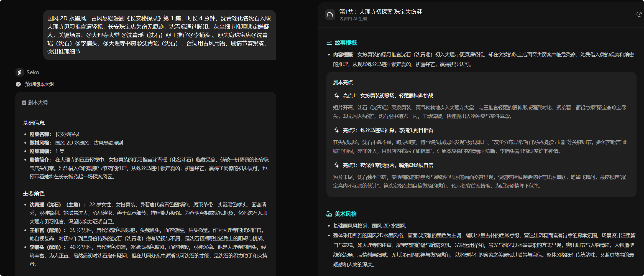Open episode title 第1集：大理寺初探案 珠宝失窃谜
The image size is (644, 276).
coord(380,12)
